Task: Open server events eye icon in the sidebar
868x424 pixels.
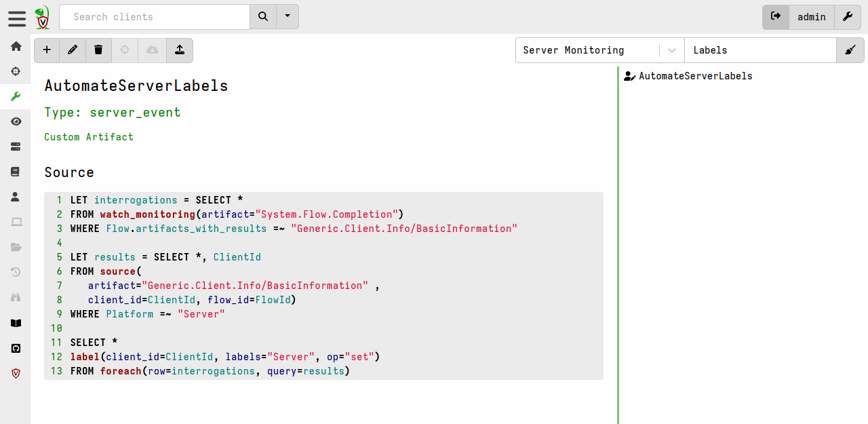Action: 16,121
